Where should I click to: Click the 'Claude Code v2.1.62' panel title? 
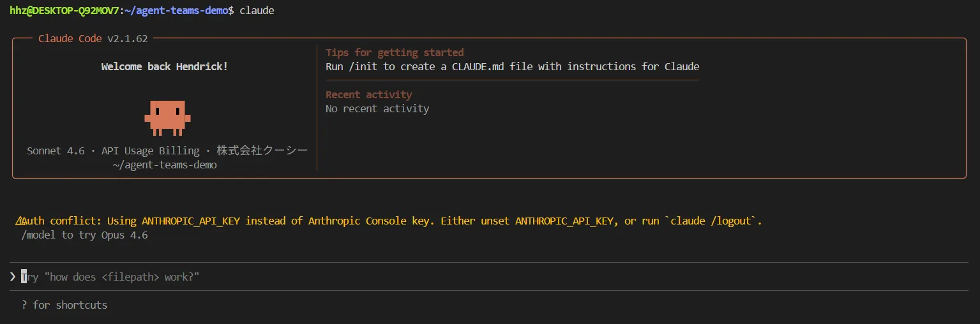[x=93, y=38]
